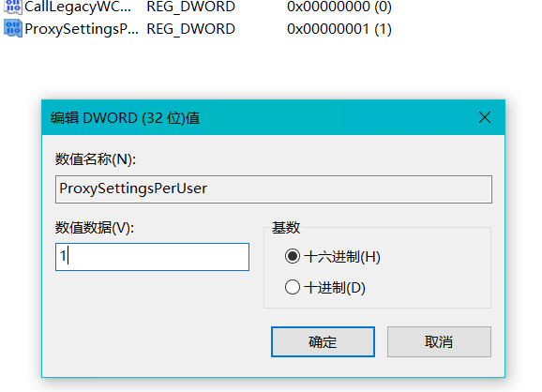Click the 十六进制(H) label text
This screenshot has height=392, width=542.
342,257
